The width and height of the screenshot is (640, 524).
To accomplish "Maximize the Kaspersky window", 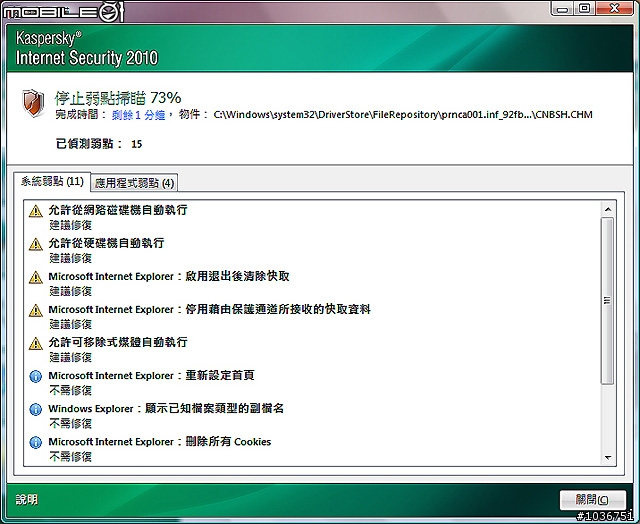I will 584,8.
